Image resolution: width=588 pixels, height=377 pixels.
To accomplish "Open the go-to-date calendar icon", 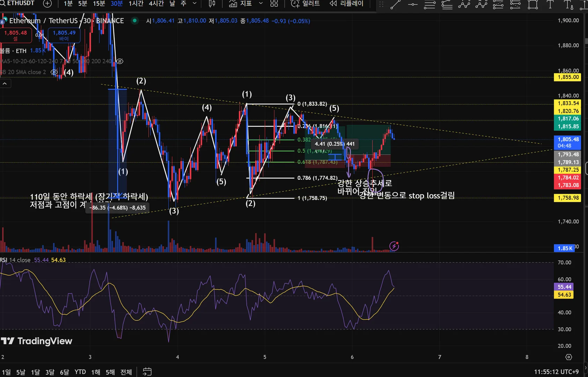I will point(147,372).
